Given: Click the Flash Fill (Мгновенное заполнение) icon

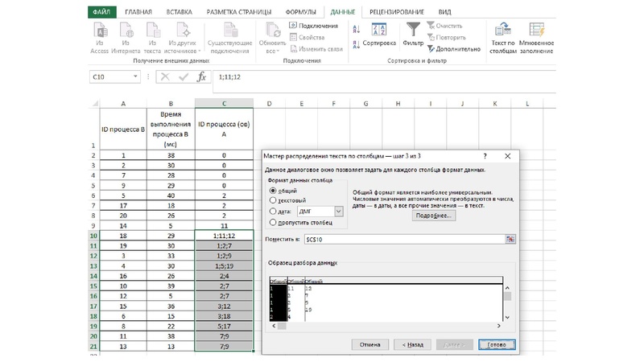Looking at the screenshot, I should (x=536, y=31).
